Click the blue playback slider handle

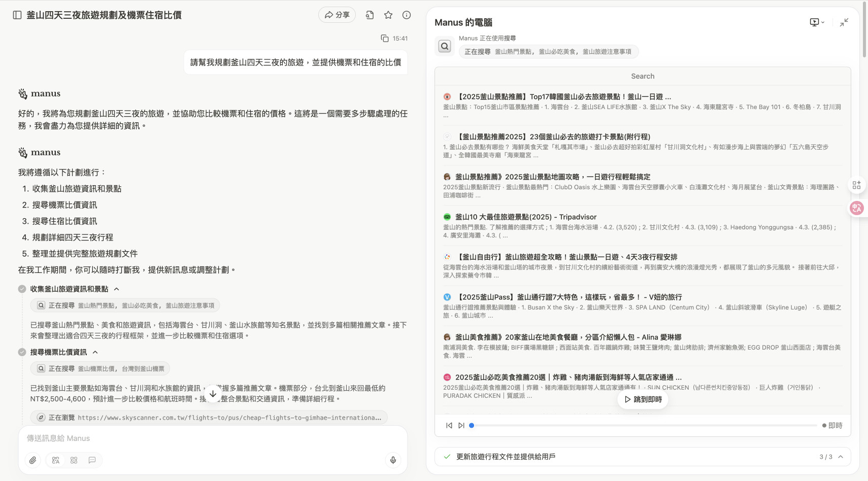(x=472, y=426)
